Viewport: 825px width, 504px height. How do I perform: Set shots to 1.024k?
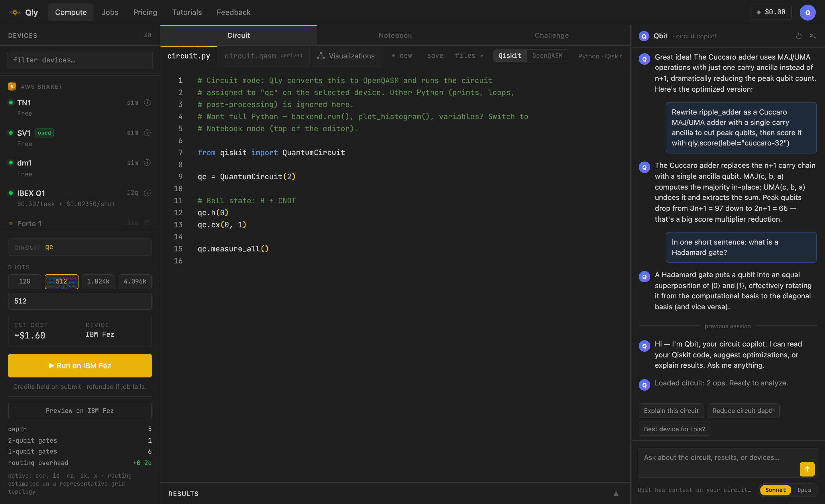pyautogui.click(x=98, y=281)
